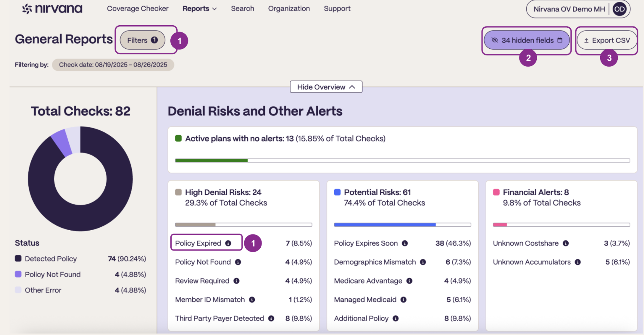Click info icon beside Unknown Costshare
Viewport: 644px width, 335px height.
pos(566,243)
